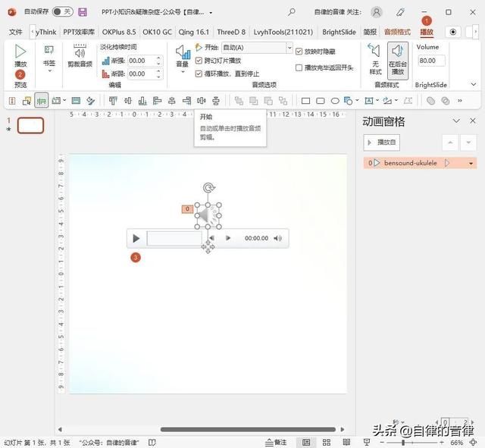Enable Hide During Show (放映时隐藏) checkbox
This screenshot has width=485, height=448.
[299, 52]
